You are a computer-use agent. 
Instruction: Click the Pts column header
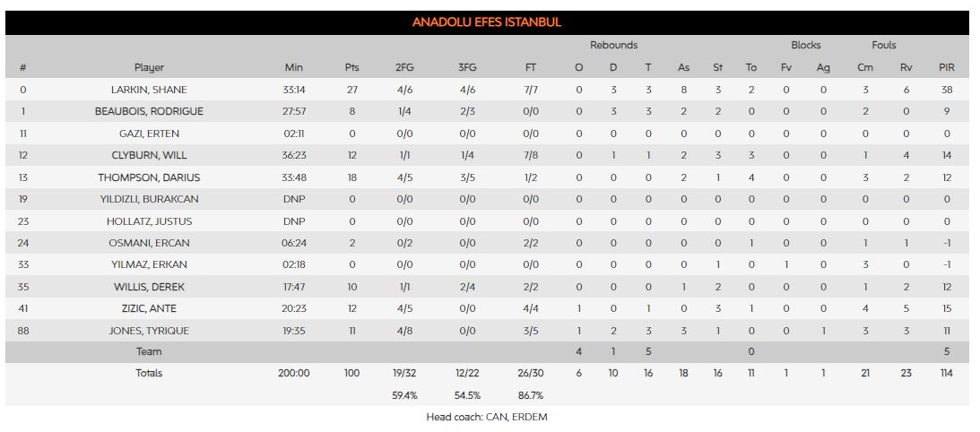pos(351,67)
